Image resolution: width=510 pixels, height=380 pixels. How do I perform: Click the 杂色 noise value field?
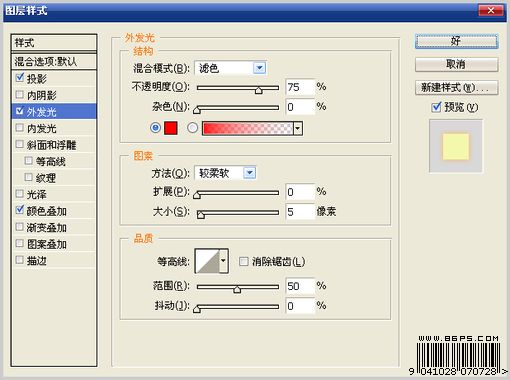point(300,107)
